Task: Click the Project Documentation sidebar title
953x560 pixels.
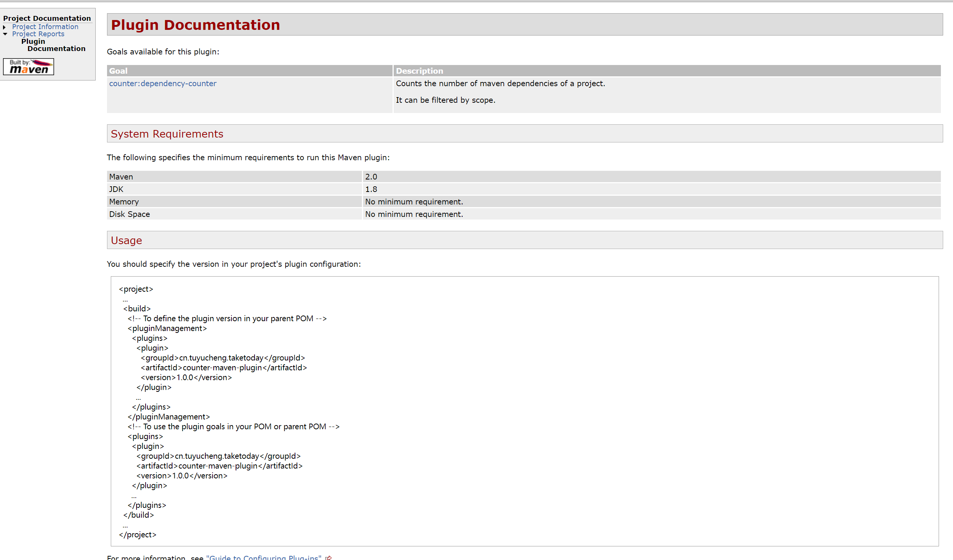Action: click(47, 19)
